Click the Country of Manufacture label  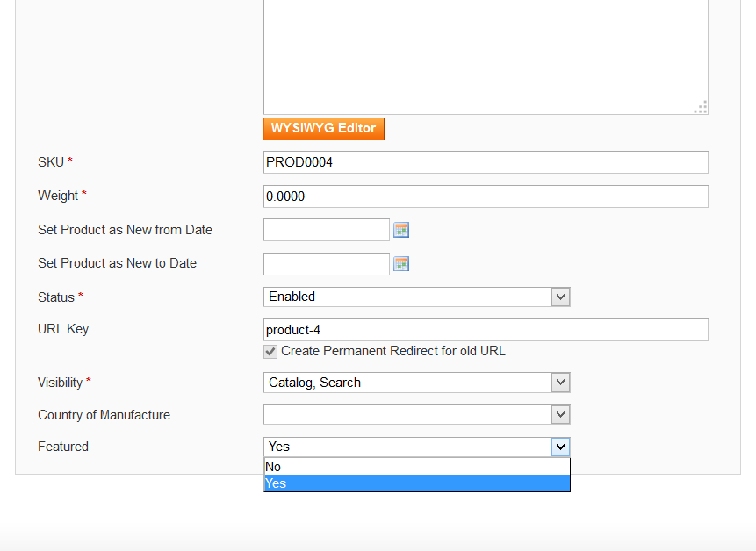coord(104,415)
